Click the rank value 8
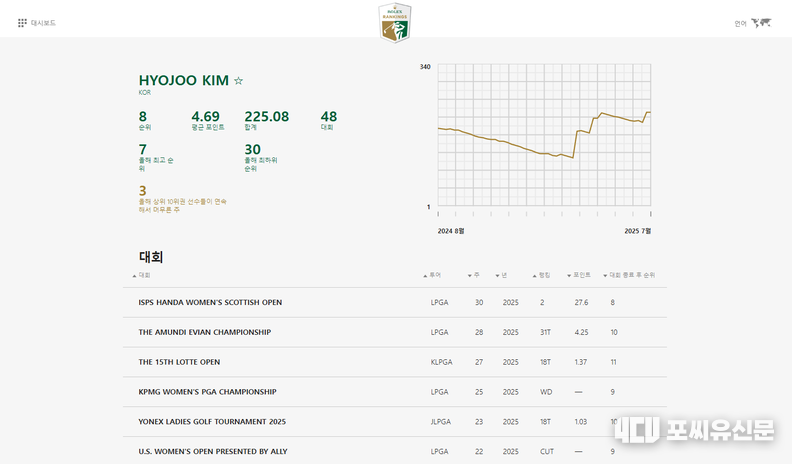 (143, 117)
